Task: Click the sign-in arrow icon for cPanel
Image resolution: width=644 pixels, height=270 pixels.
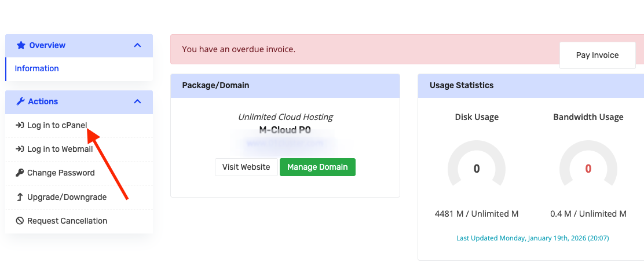Action: click(x=20, y=125)
